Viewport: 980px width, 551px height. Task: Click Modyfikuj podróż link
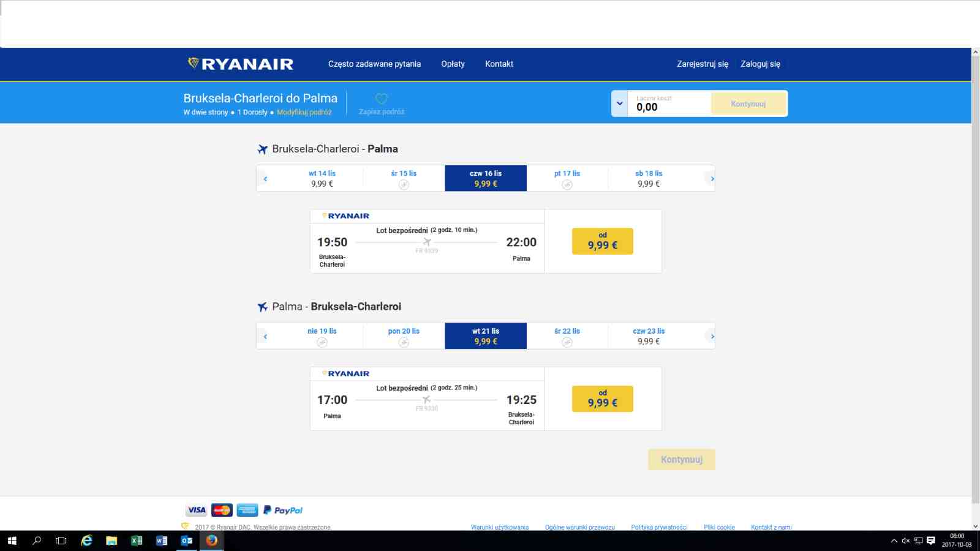304,112
